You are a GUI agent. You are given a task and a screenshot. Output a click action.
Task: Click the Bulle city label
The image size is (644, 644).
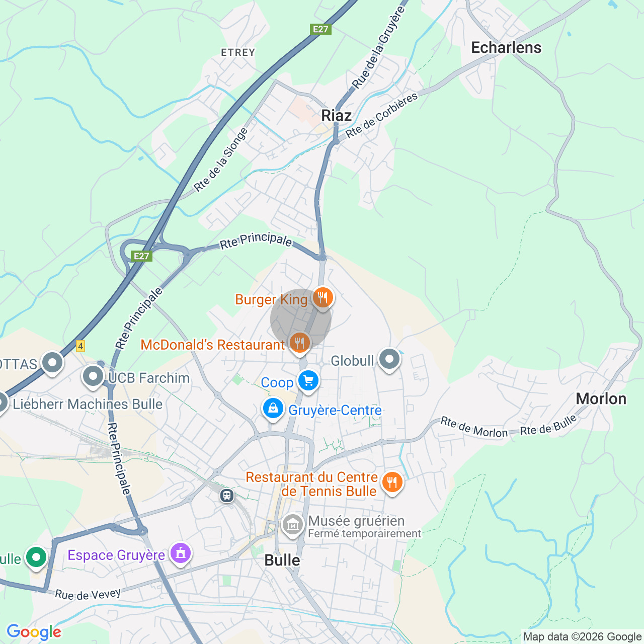(x=282, y=560)
